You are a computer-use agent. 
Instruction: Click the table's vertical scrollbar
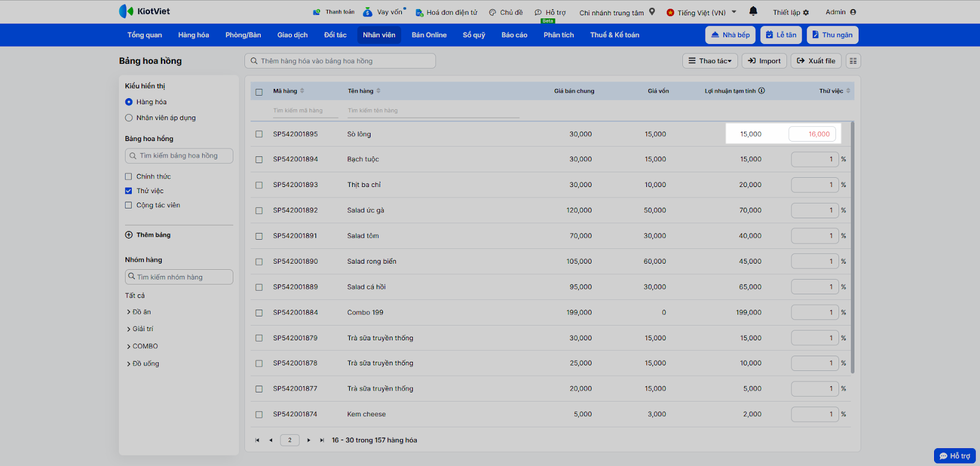click(x=852, y=245)
